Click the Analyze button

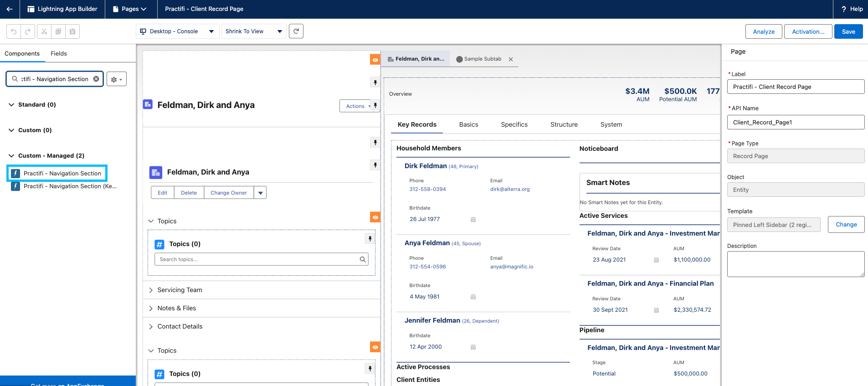[x=764, y=31]
